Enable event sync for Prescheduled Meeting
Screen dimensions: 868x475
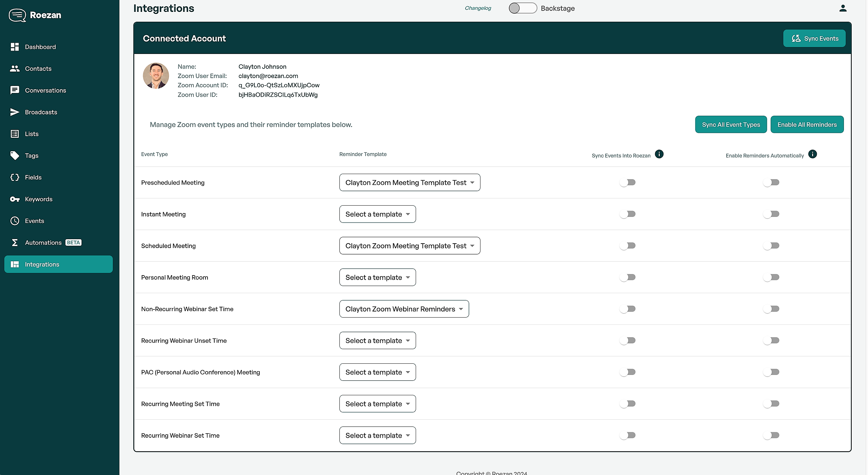(x=627, y=183)
